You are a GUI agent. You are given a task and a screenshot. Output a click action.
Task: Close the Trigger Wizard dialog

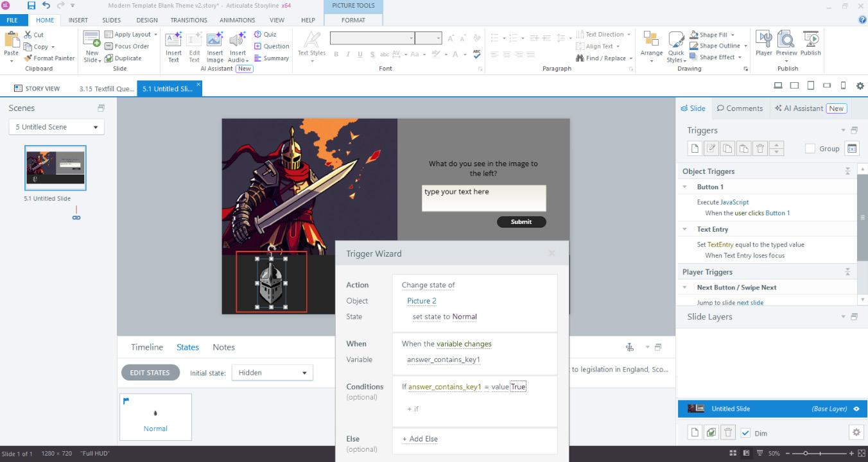click(551, 253)
